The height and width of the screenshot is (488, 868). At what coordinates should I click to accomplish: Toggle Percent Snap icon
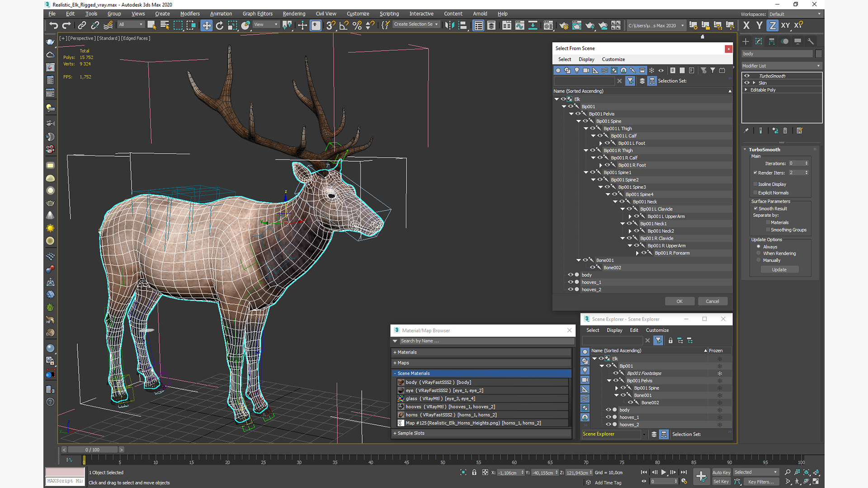pos(357,25)
